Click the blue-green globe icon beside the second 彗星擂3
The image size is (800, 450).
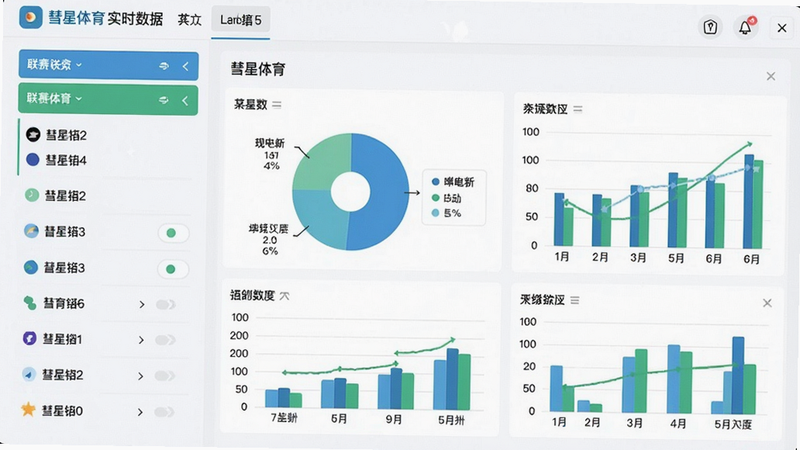pos(31,267)
